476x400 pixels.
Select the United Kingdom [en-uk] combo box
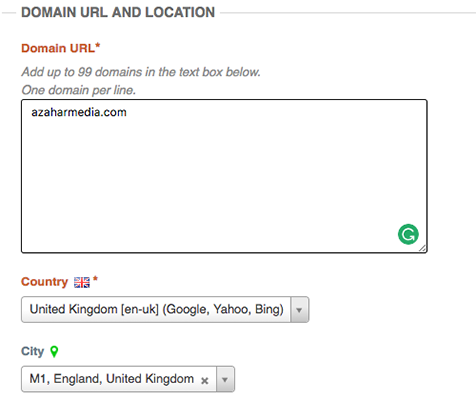tap(165, 310)
